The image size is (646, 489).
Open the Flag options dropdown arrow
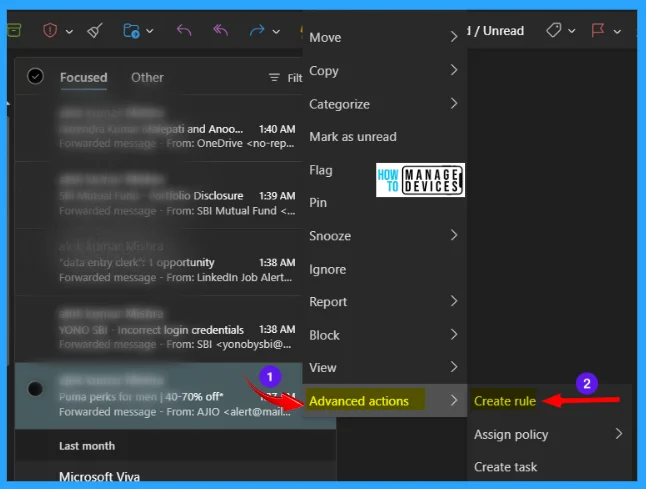click(x=617, y=32)
